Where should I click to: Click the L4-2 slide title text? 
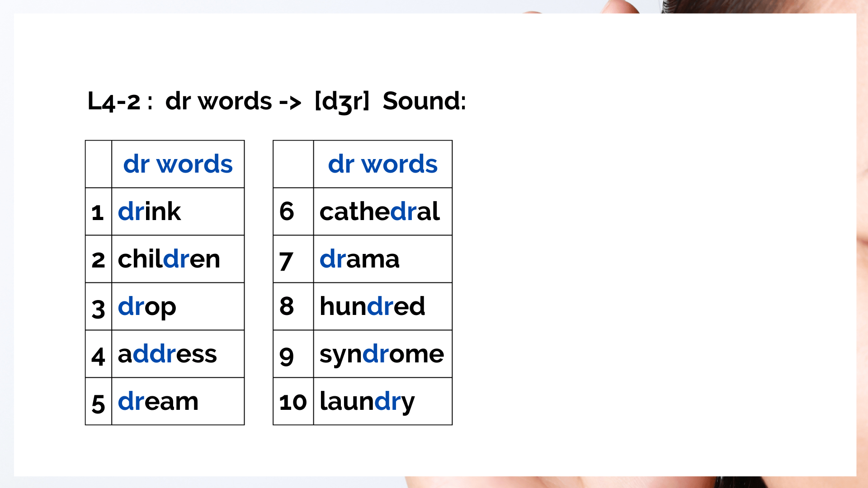click(x=277, y=101)
